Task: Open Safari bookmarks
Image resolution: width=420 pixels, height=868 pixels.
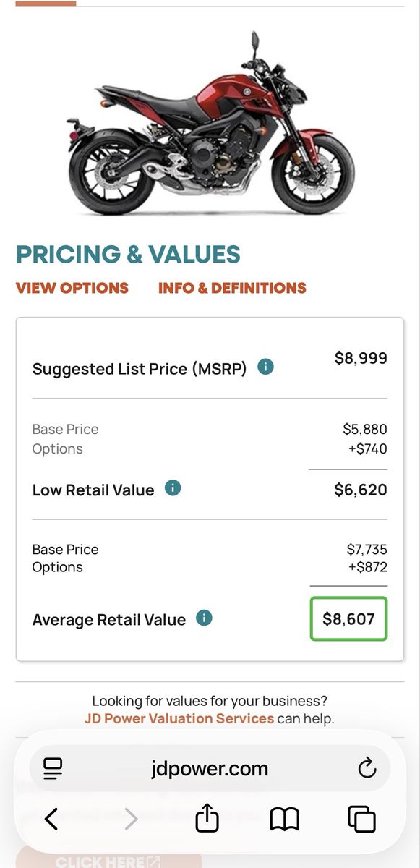Action: coord(284,820)
